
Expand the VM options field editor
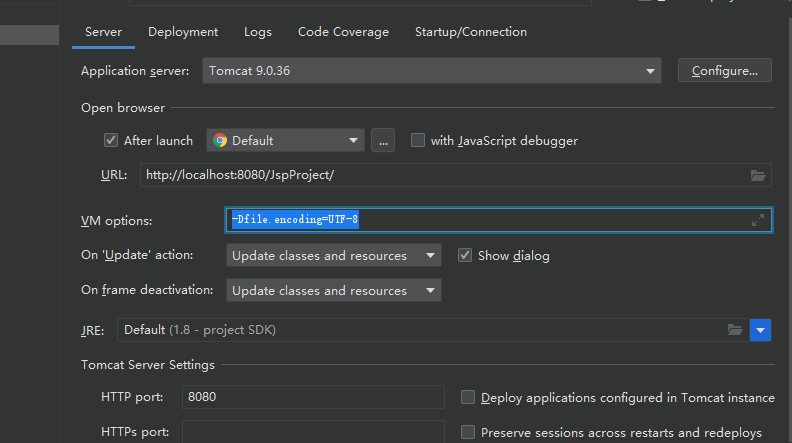click(x=758, y=220)
